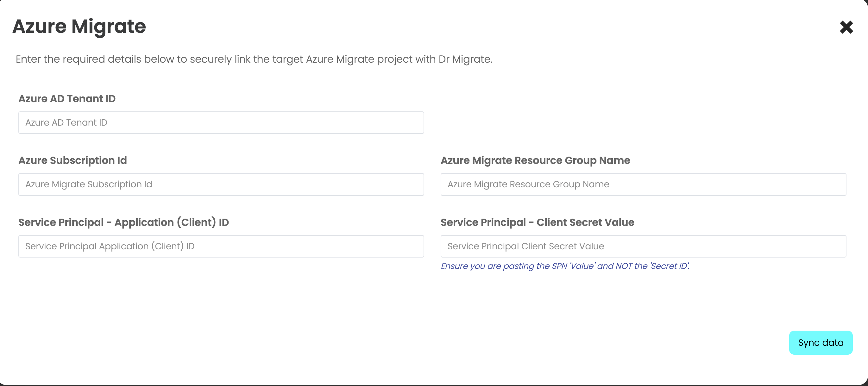868x386 pixels.
Task: Click the 'Azure AD Tenant ID' label
Action: coord(67,99)
